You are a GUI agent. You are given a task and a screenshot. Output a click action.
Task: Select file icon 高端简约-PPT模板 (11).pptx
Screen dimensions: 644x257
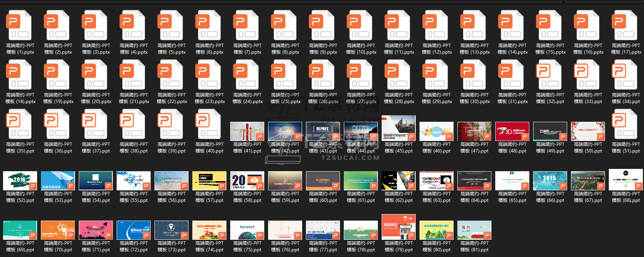pyautogui.click(x=397, y=25)
